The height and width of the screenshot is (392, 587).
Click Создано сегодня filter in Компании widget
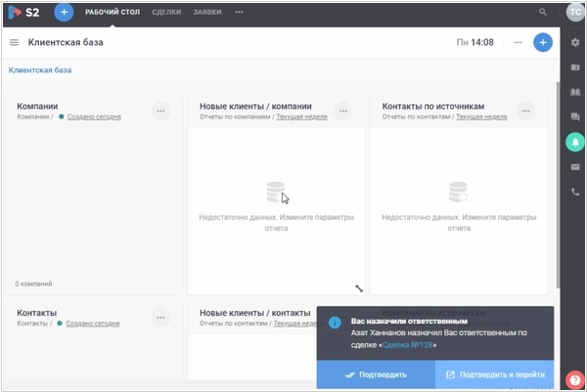94,116
